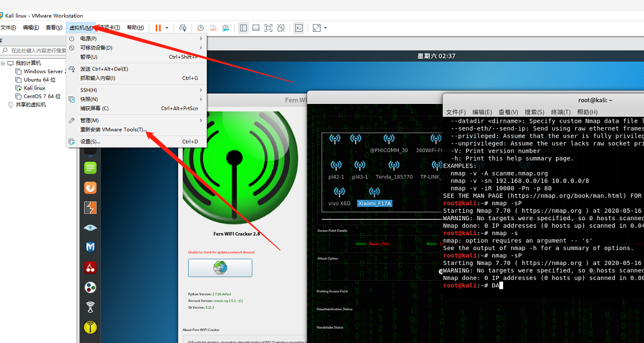Expand the 电源(P) submenu
Image resolution: width=644 pixels, height=343 pixels.
pyautogui.click(x=136, y=38)
